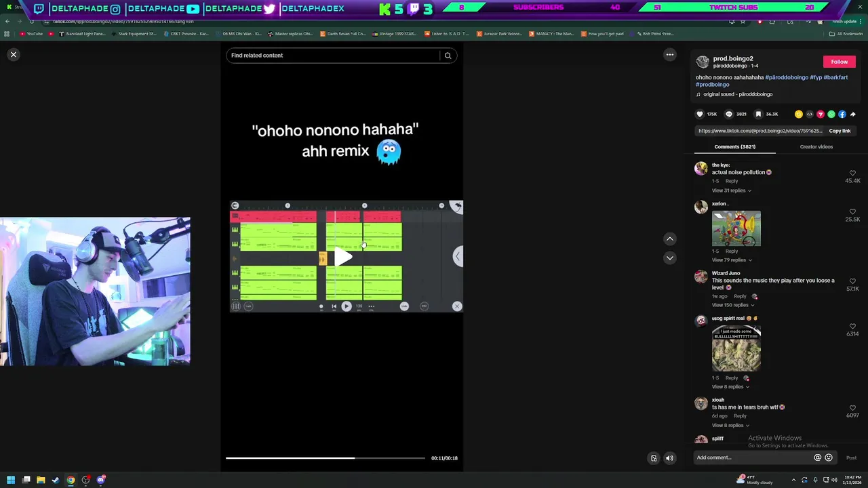Click the yellow repost icon
The height and width of the screenshot is (488, 868).
pos(799,115)
